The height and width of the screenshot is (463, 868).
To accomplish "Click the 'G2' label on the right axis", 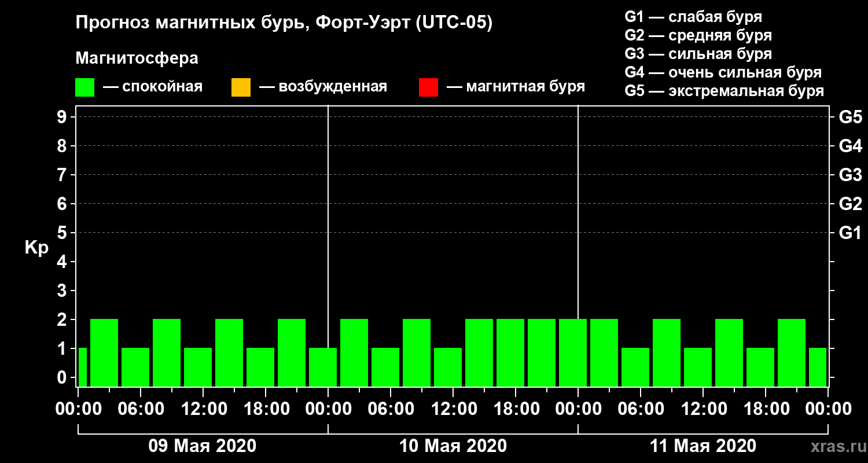I will point(850,204).
